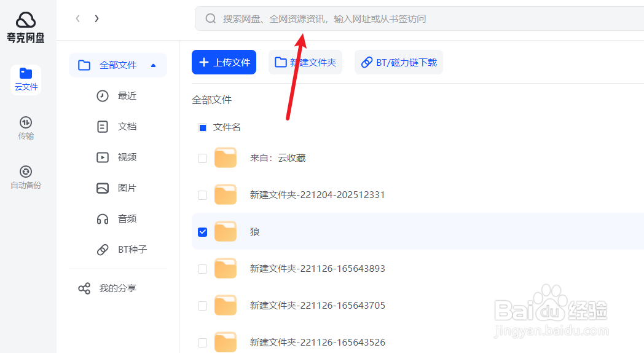This screenshot has height=353, width=644.
Task: Toggle the select-all checkbox beside 文件名
Action: 203,128
